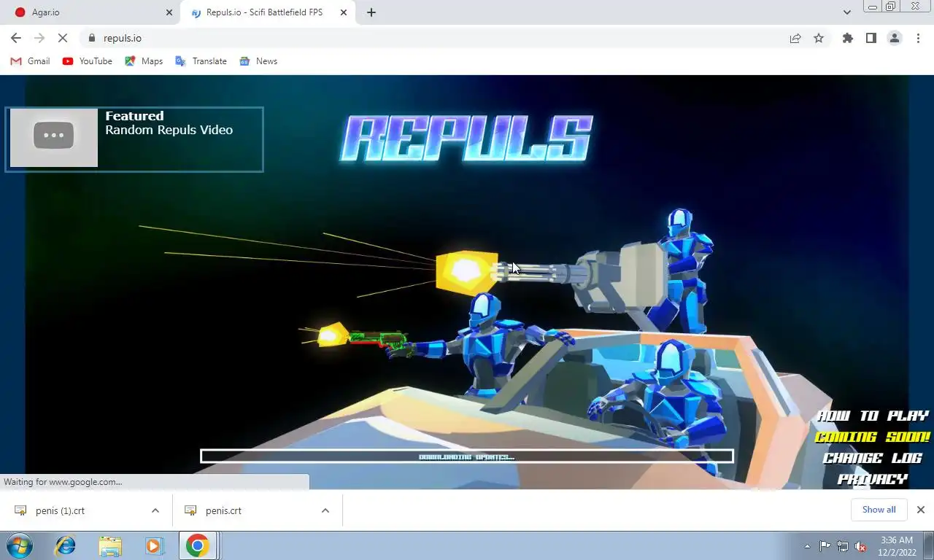This screenshot has height=560, width=934.
Task: Go back to previous page
Action: [x=16, y=38]
